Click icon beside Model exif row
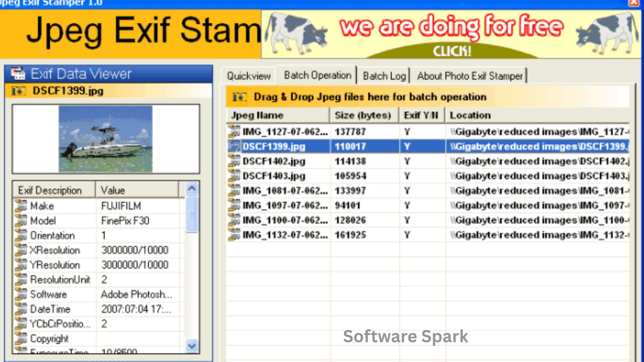The width and height of the screenshot is (644, 362). point(21,221)
